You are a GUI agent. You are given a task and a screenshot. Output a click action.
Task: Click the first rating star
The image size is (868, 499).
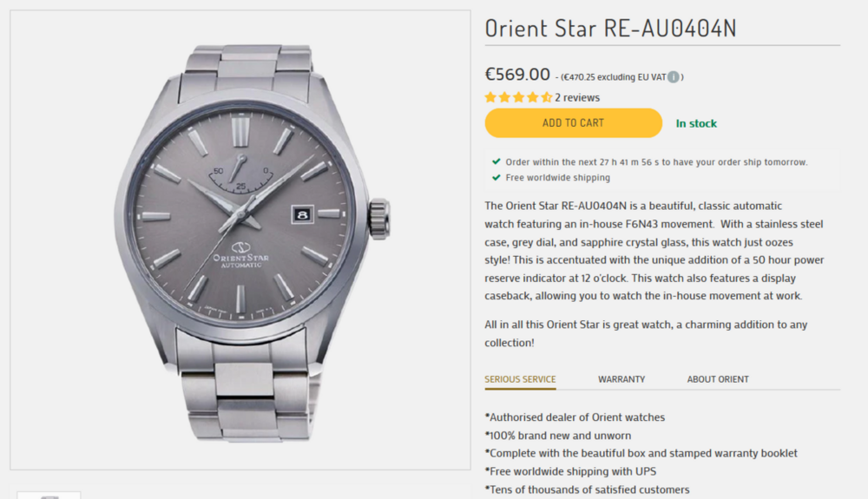point(490,97)
